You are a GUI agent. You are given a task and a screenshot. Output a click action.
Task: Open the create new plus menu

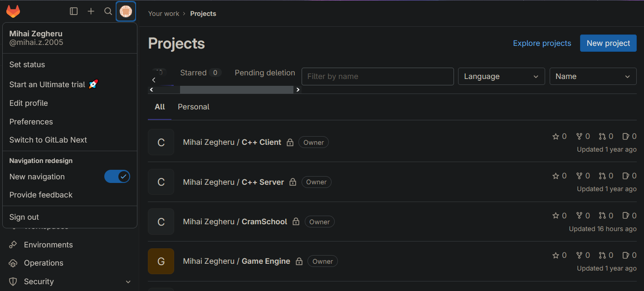click(91, 11)
